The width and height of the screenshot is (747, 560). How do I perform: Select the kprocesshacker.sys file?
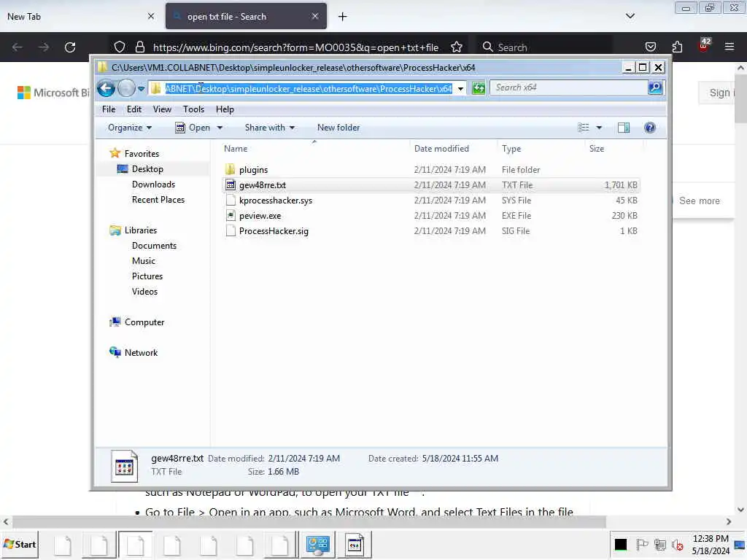pyautogui.click(x=275, y=201)
